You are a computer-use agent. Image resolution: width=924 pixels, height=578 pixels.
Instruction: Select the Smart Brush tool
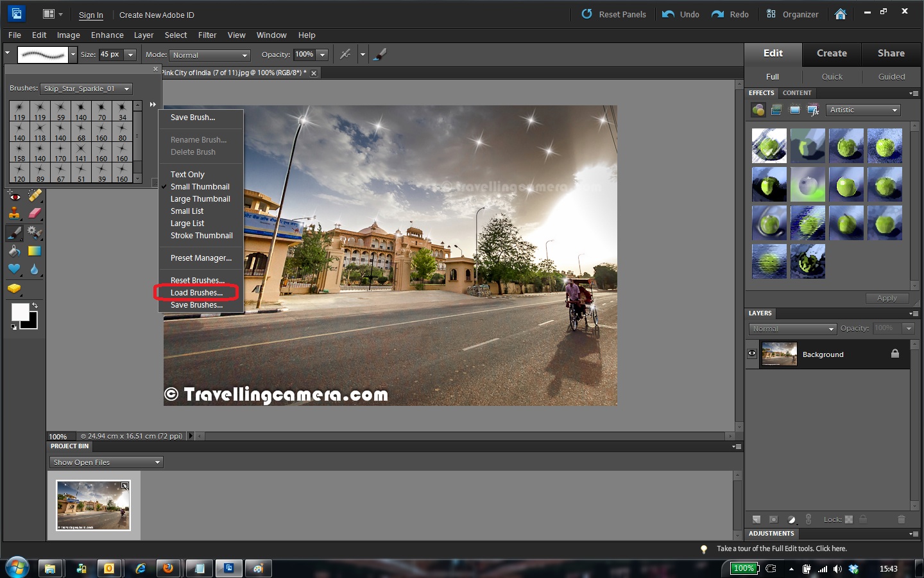tap(35, 233)
